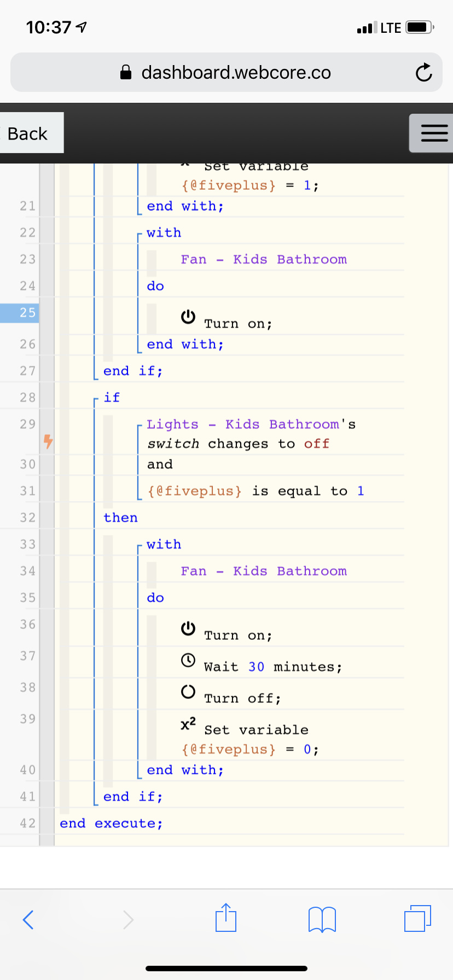
Task: Click the power icon on line 36
Action: click(x=188, y=628)
